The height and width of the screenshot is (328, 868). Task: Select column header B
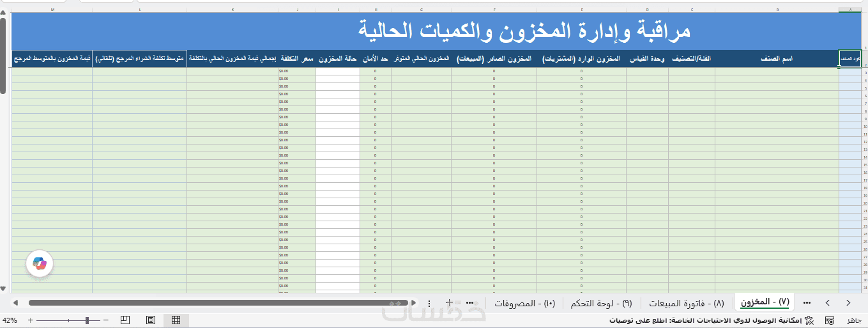tap(777, 10)
